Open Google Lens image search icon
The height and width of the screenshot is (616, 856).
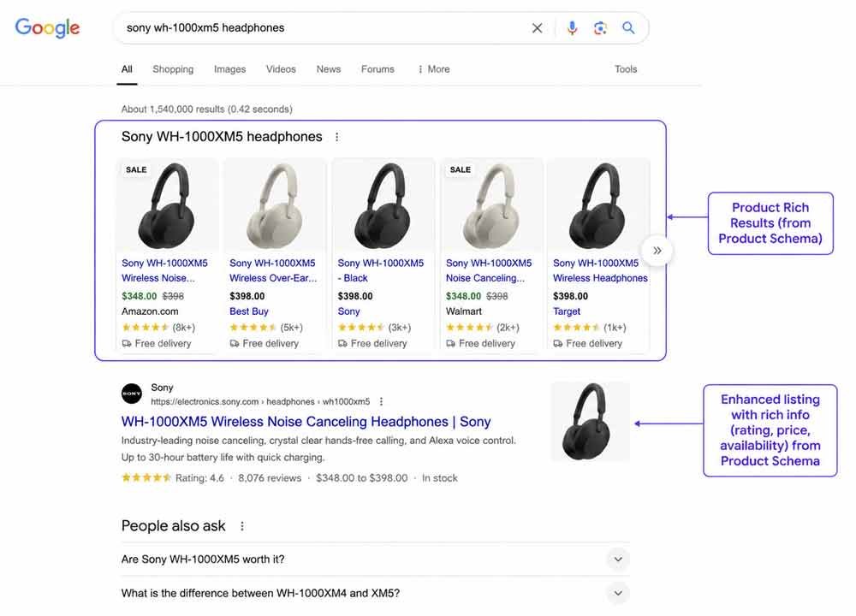(x=600, y=28)
